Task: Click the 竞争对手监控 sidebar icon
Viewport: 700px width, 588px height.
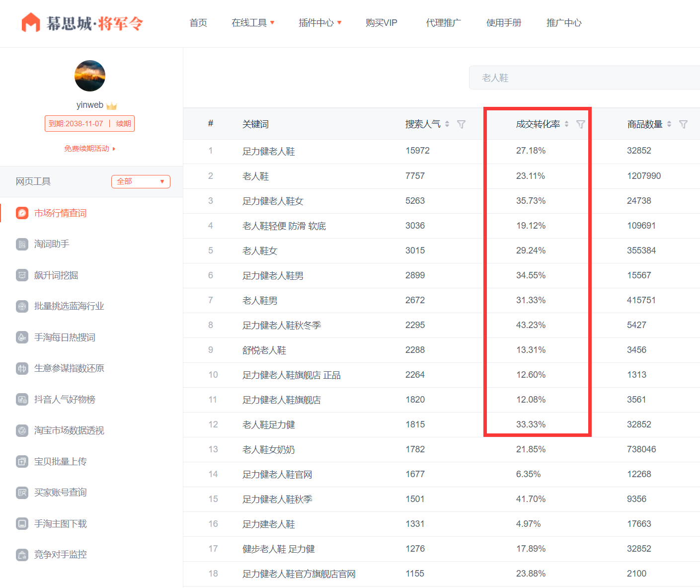Action: point(22,555)
